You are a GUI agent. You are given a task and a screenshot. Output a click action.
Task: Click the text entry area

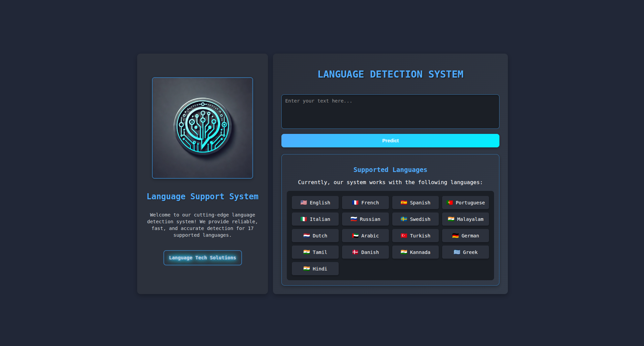click(x=390, y=111)
